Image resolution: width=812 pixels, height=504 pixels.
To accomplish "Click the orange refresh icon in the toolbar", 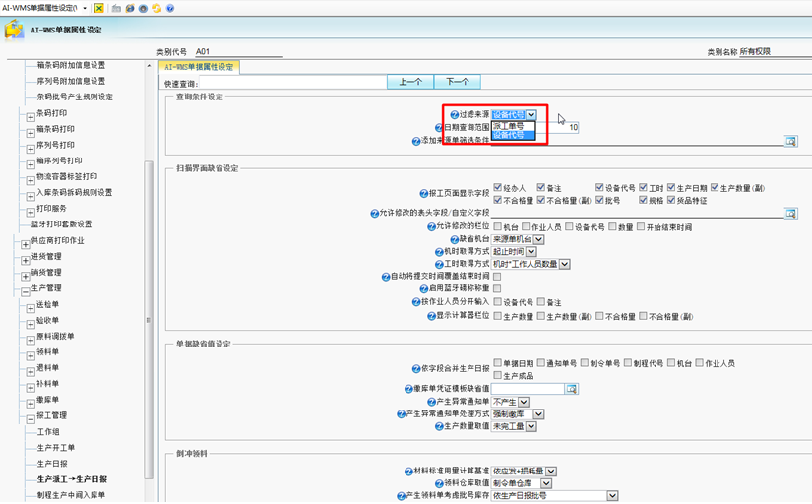I will (x=156, y=8).
